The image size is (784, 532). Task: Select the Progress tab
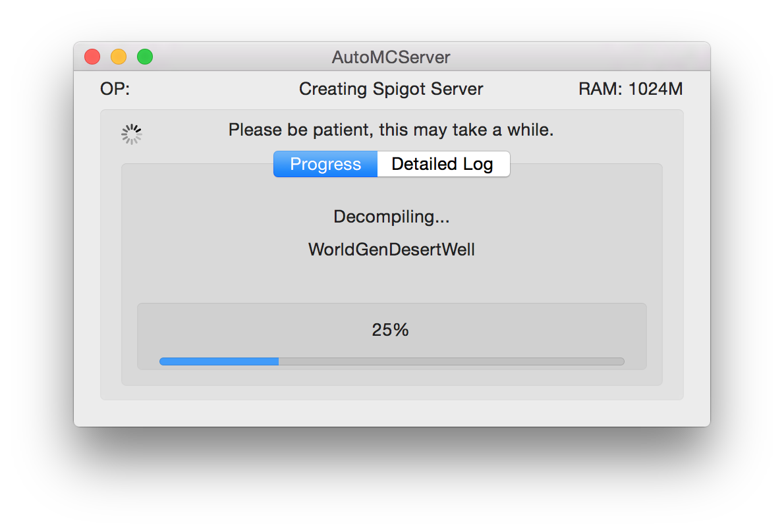click(325, 164)
